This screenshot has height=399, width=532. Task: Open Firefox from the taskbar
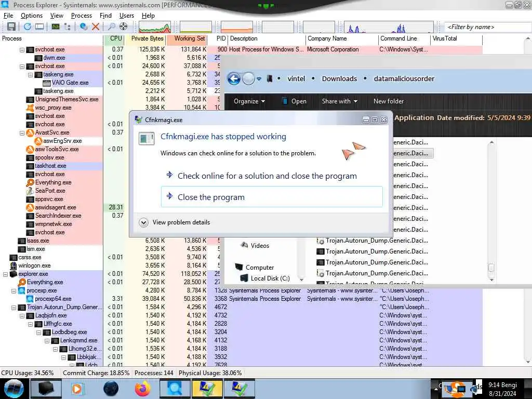143,389
